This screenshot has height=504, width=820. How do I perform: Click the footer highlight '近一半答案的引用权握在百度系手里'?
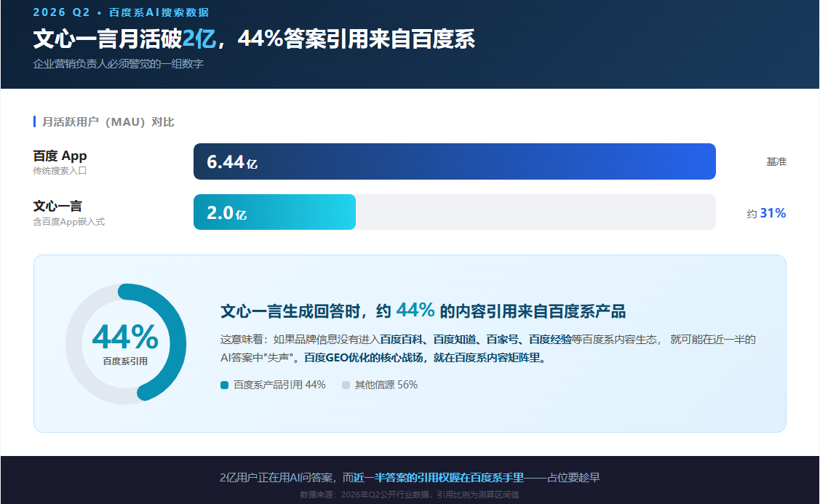tap(439, 477)
